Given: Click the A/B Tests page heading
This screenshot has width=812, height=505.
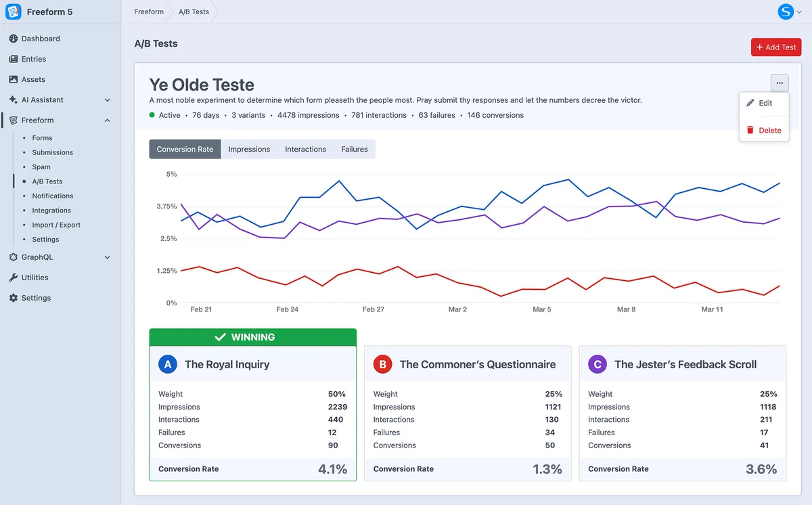Looking at the screenshot, I should tap(156, 43).
